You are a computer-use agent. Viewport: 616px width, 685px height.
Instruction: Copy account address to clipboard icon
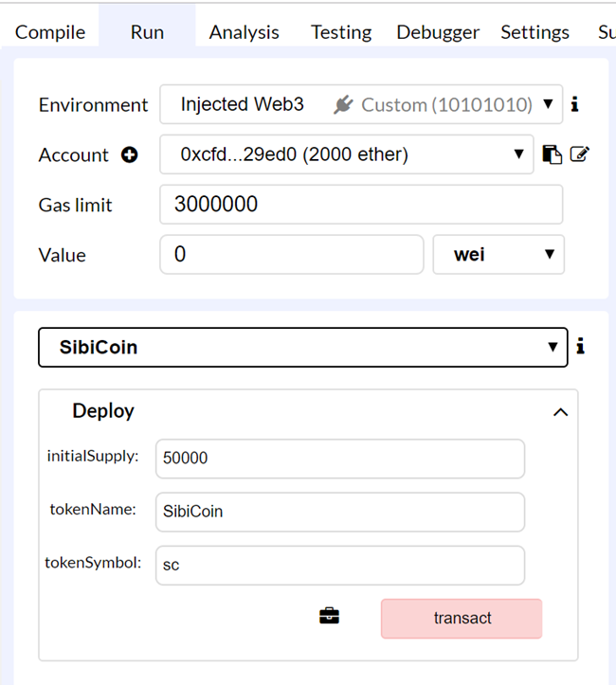[552, 154]
